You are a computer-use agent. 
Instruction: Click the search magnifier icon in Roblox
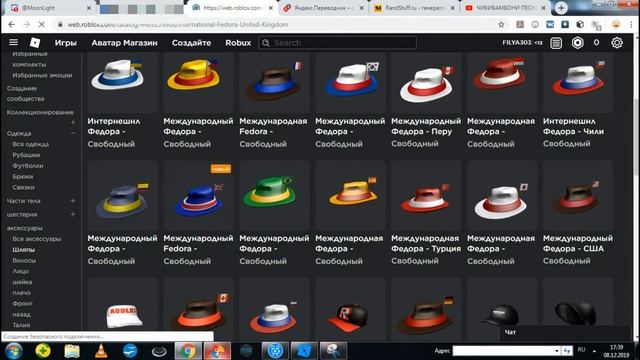tap(266, 43)
